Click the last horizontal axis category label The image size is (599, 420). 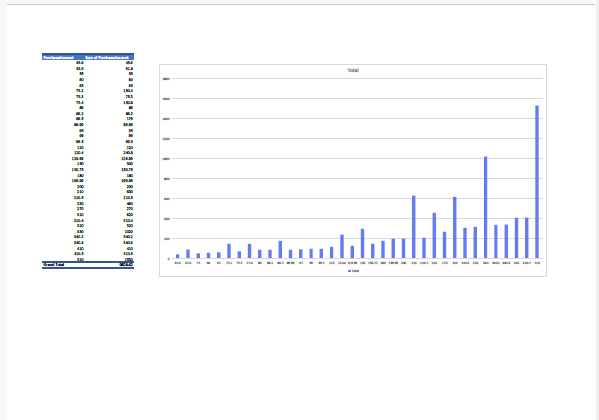pos(537,263)
